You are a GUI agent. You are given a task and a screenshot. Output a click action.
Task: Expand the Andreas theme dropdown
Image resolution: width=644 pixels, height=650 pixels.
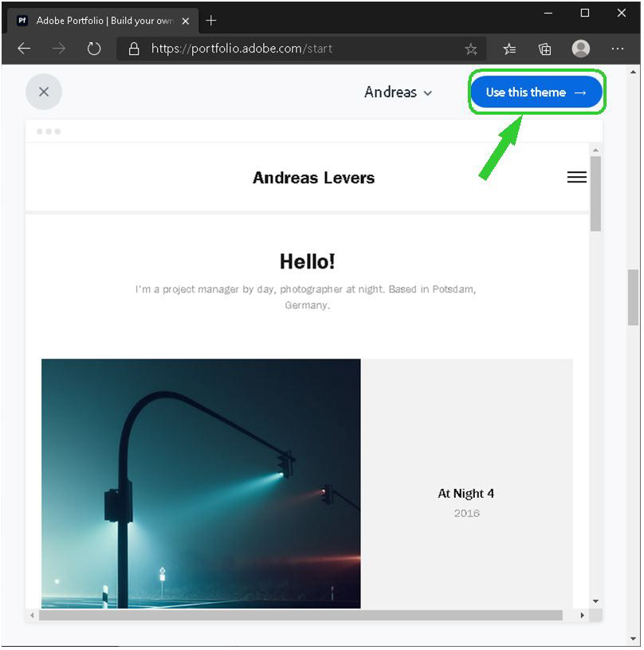[x=398, y=92]
